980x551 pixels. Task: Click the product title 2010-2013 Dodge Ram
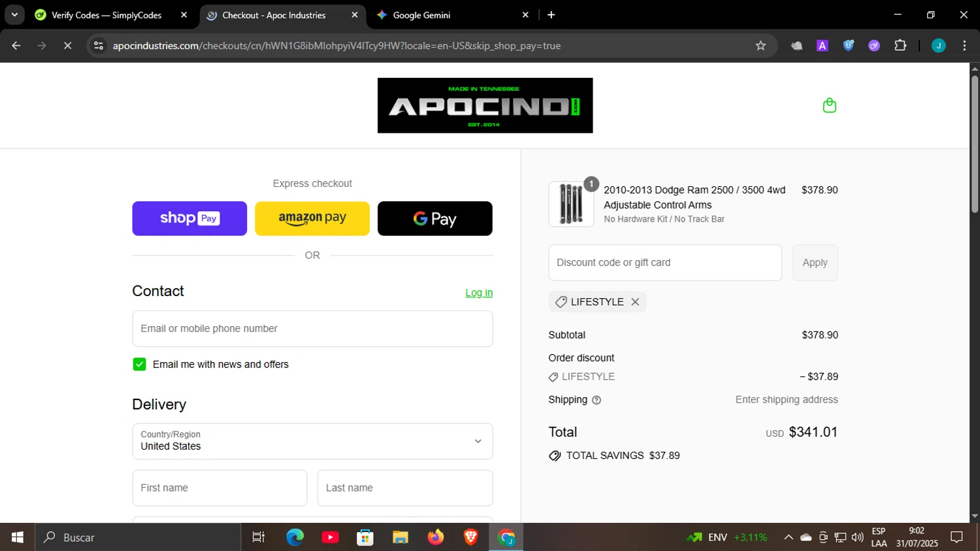pos(694,197)
